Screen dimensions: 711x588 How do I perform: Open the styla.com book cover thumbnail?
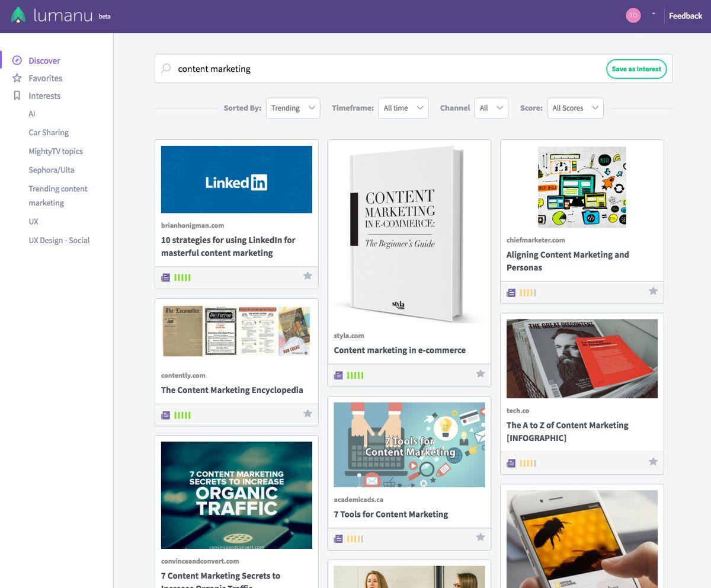click(409, 234)
